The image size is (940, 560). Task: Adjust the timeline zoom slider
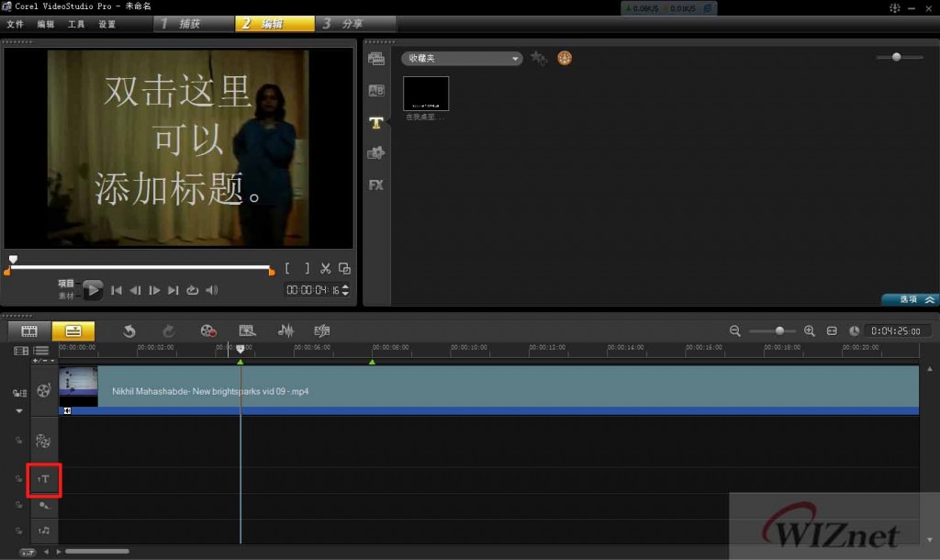[x=779, y=331]
